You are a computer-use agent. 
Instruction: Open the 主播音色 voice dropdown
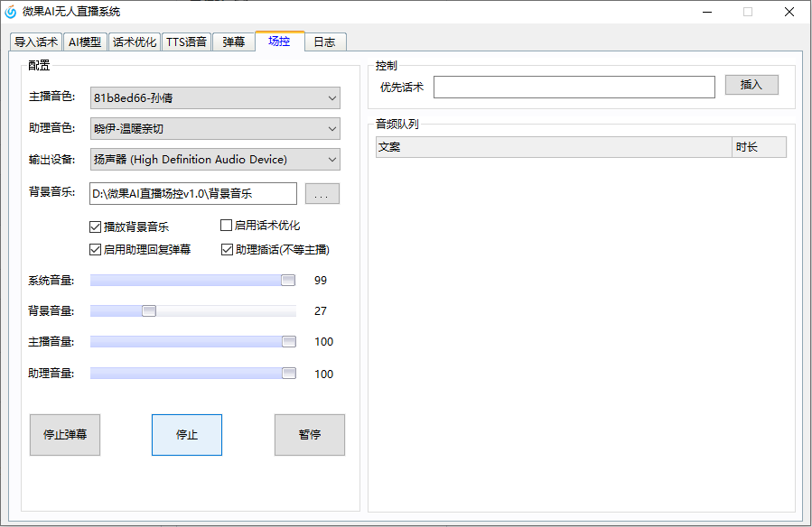(x=215, y=98)
